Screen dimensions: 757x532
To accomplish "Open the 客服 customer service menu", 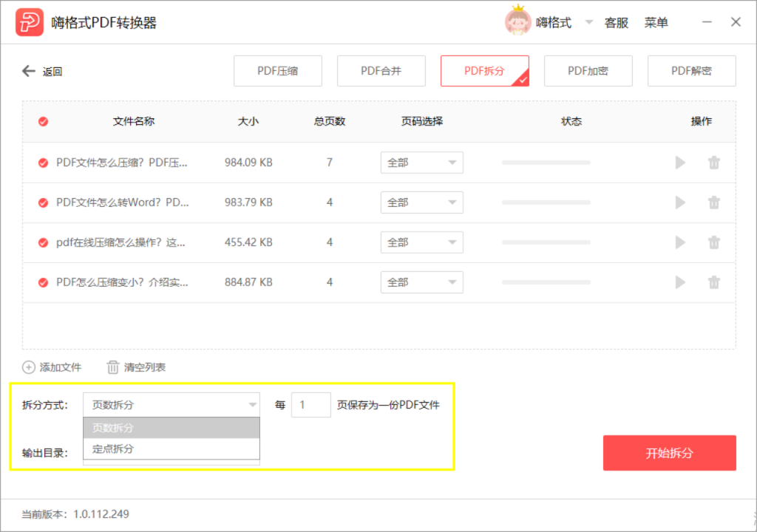I will [x=617, y=23].
